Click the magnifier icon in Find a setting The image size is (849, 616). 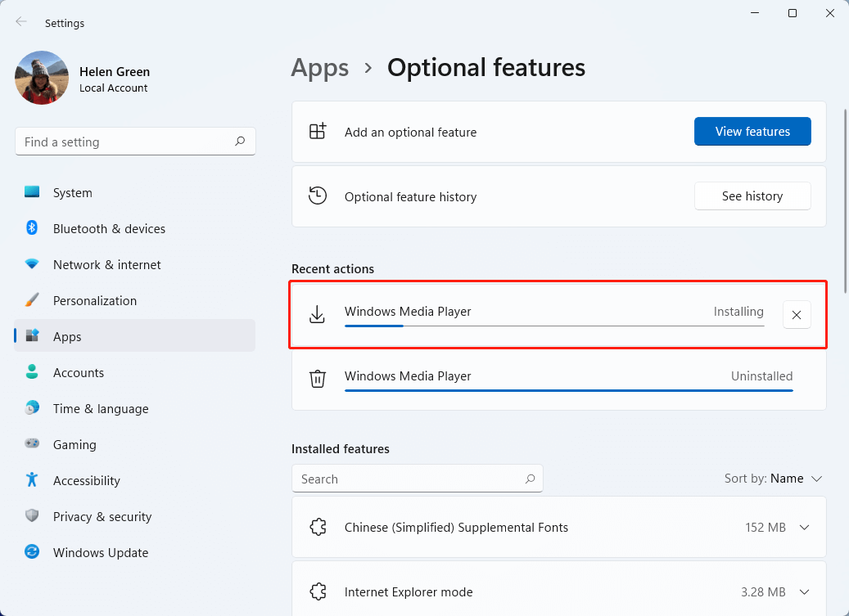[x=240, y=142]
